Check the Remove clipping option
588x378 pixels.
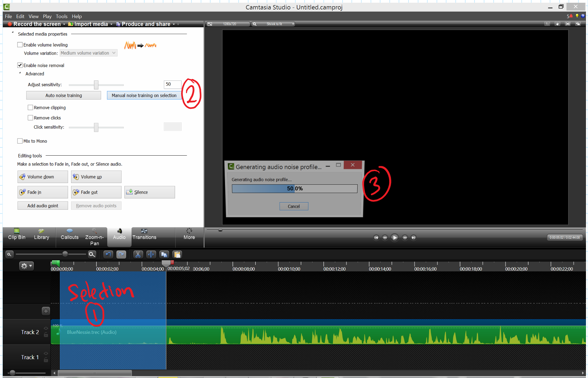[30, 107]
